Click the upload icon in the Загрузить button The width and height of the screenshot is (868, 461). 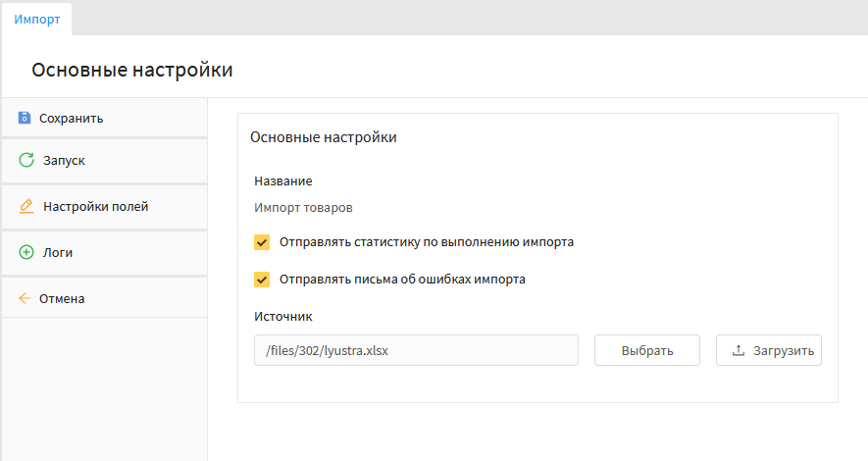tap(739, 350)
